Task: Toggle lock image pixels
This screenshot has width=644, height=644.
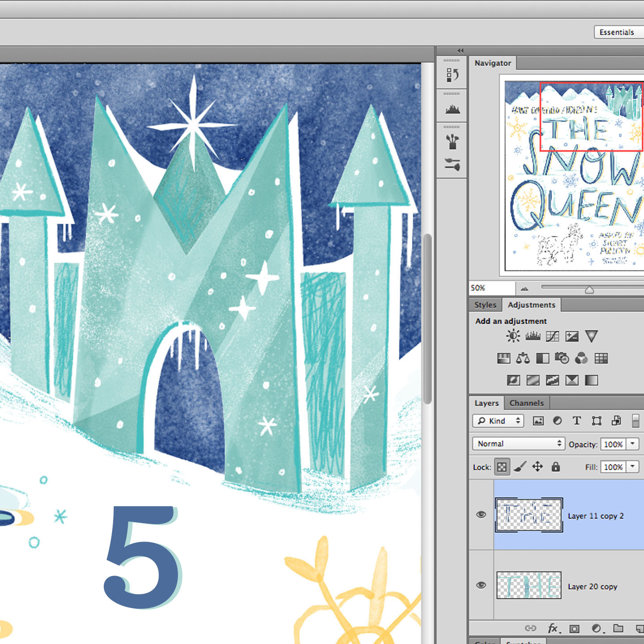Action: pos(520,467)
